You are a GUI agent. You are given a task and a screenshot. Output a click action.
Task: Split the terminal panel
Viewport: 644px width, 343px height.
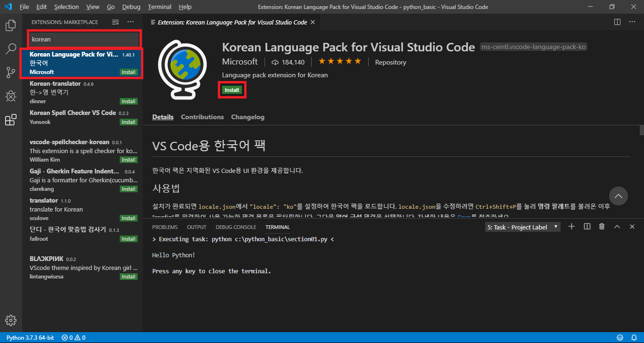pyautogui.click(x=587, y=227)
